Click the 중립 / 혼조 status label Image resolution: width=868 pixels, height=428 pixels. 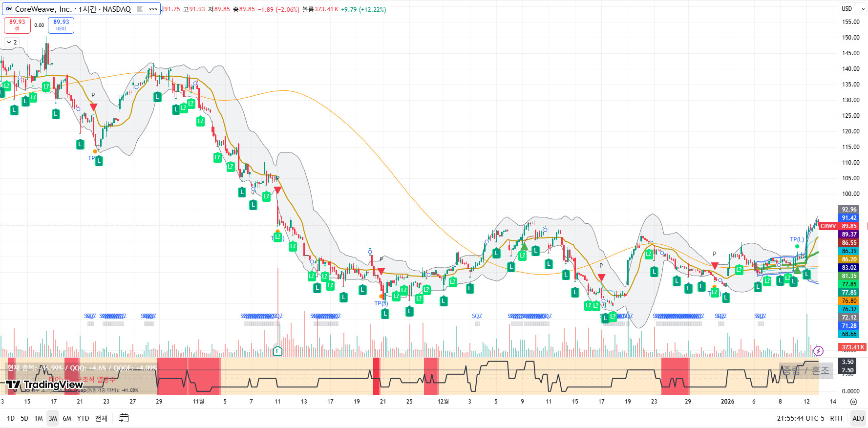[806, 371]
